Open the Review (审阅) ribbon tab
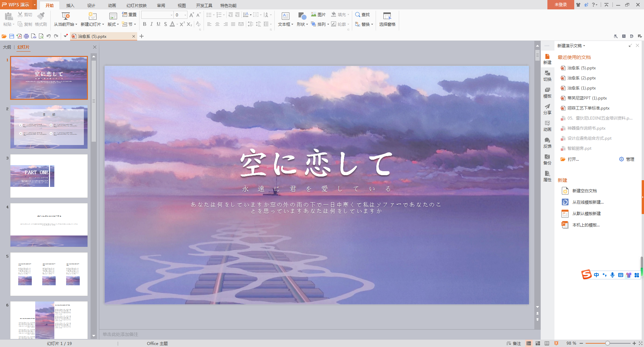The image size is (644, 347). click(161, 5)
